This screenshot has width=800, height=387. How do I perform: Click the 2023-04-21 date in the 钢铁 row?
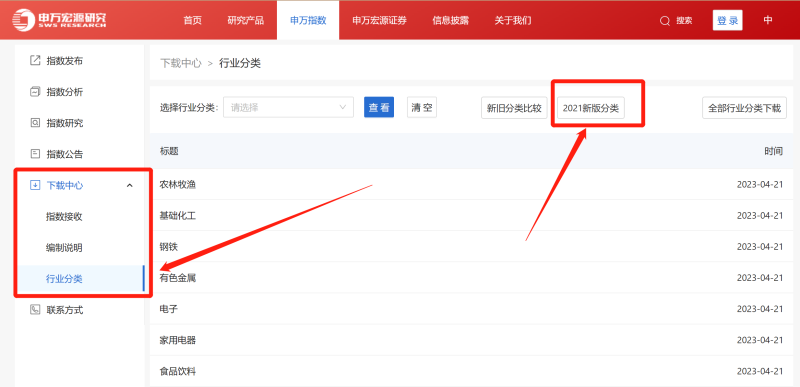(760, 247)
